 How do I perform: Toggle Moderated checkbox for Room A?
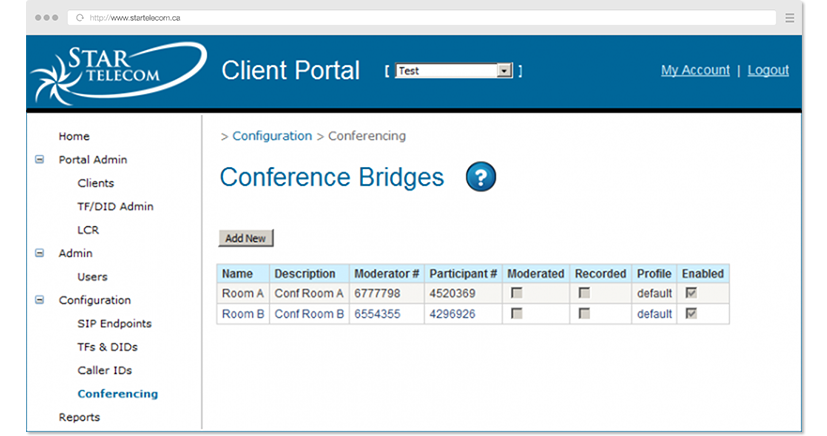[x=516, y=294]
